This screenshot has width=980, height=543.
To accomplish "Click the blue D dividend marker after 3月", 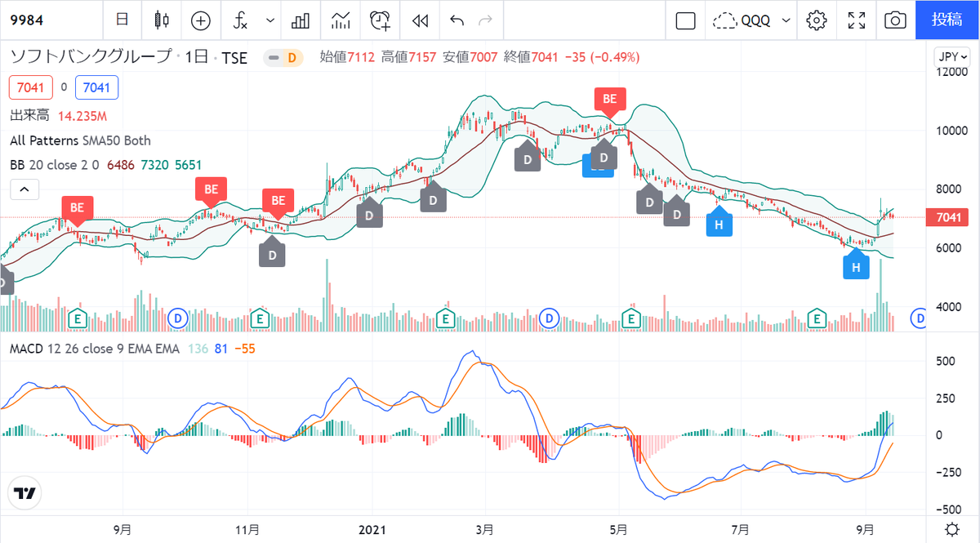I will click(549, 318).
